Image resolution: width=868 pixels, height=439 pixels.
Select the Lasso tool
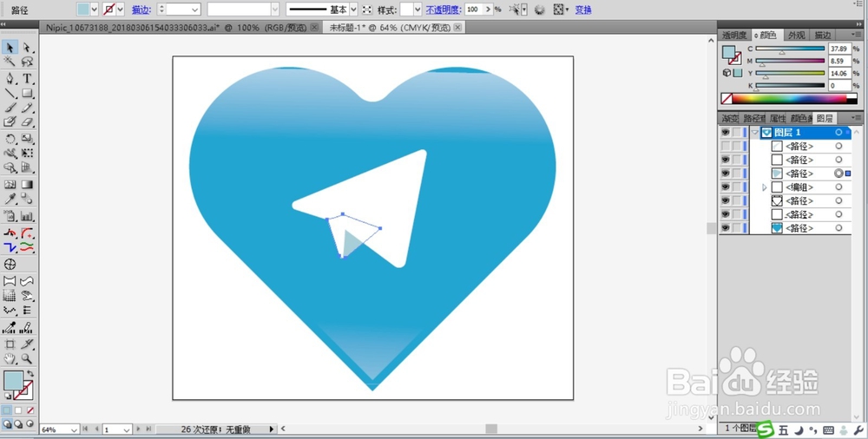[27, 62]
